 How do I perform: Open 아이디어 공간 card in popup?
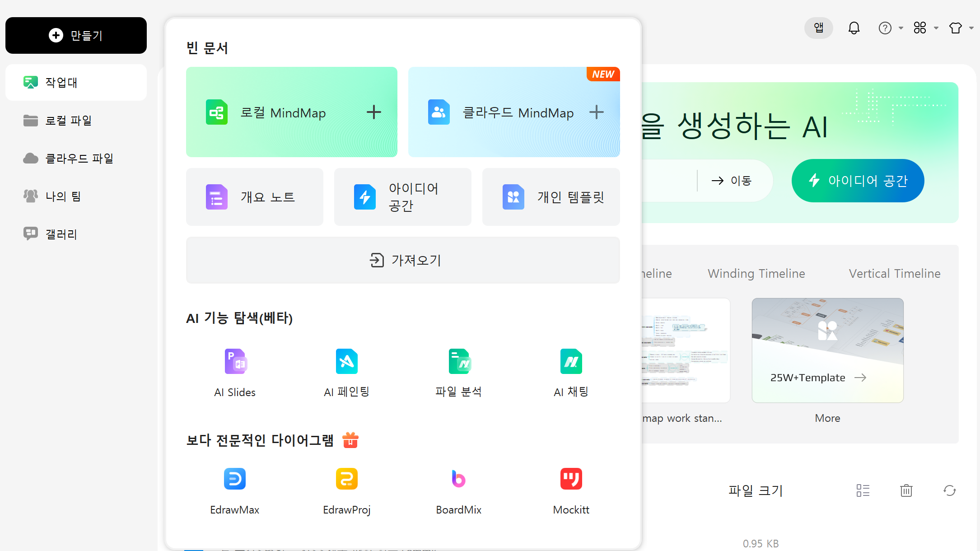403,197
